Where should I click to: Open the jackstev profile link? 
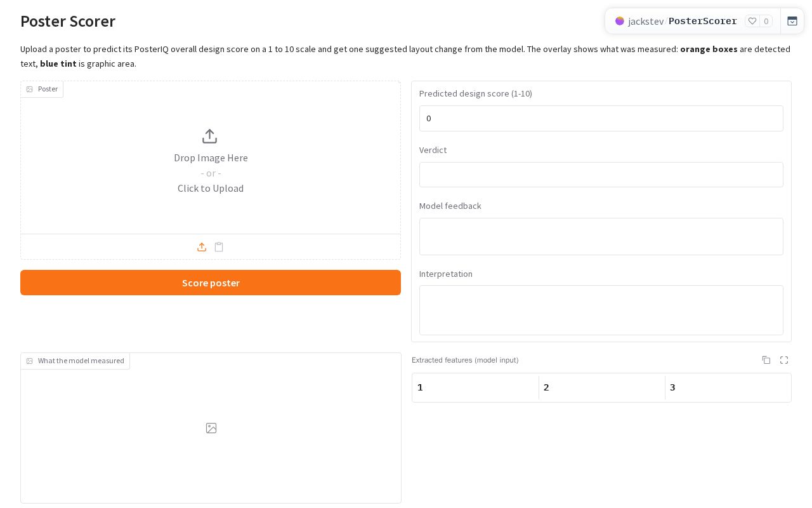coord(646,21)
